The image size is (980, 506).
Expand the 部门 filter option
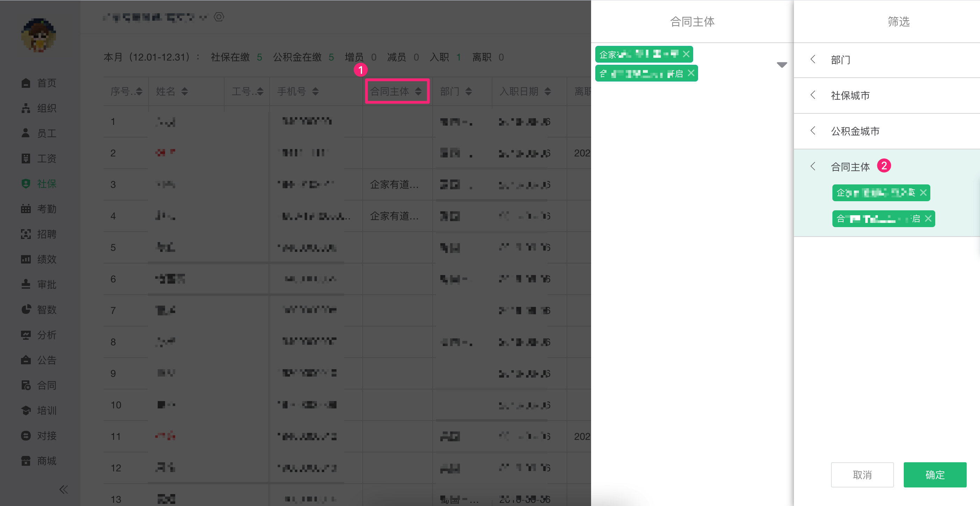(x=840, y=60)
